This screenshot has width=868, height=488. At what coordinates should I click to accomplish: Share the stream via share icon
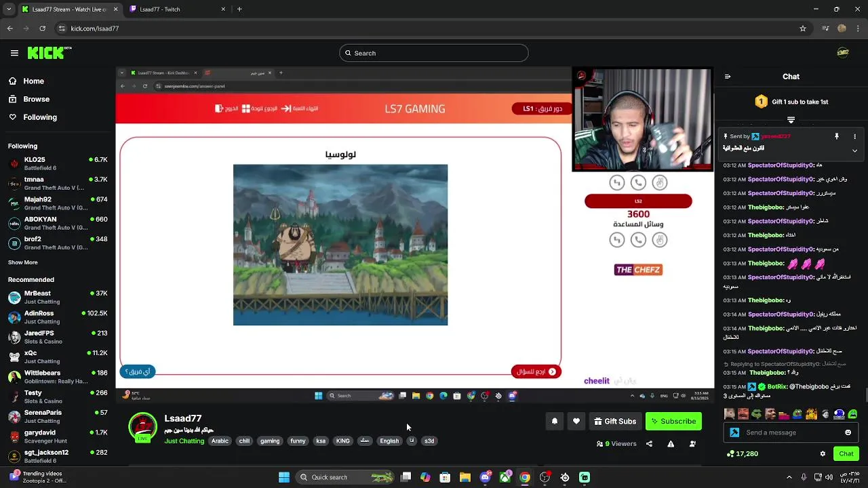pyautogui.click(x=649, y=444)
